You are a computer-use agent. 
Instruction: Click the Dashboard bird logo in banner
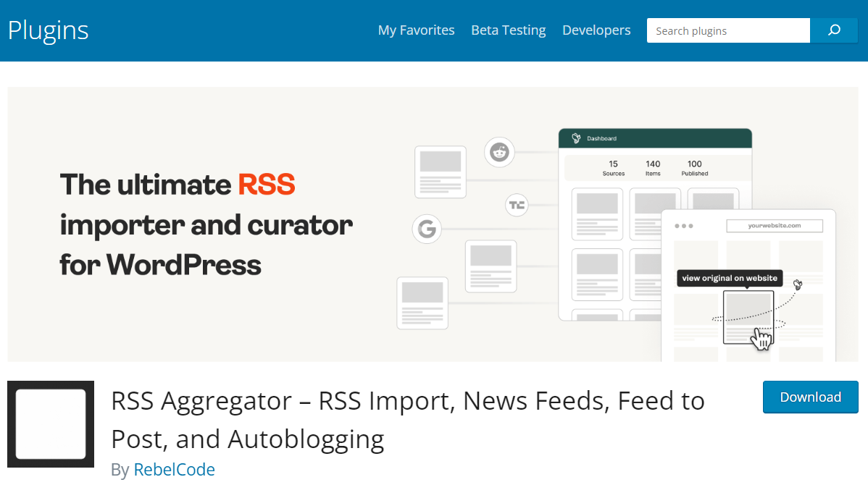(576, 138)
